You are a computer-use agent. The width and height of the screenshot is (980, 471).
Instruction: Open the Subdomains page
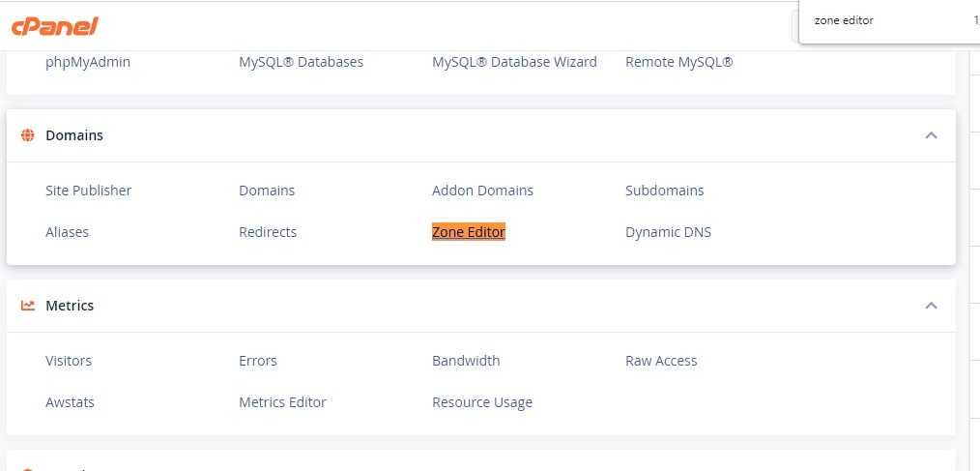point(664,191)
